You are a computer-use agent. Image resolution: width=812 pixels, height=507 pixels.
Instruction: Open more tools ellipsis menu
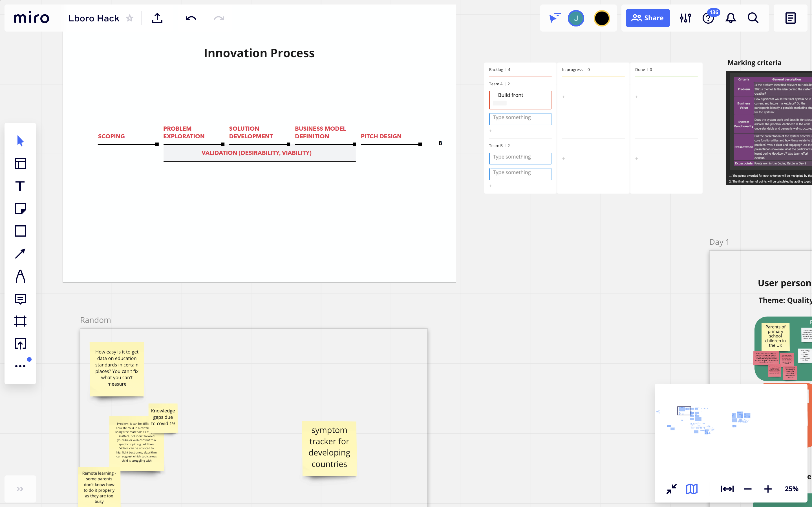coord(20,366)
